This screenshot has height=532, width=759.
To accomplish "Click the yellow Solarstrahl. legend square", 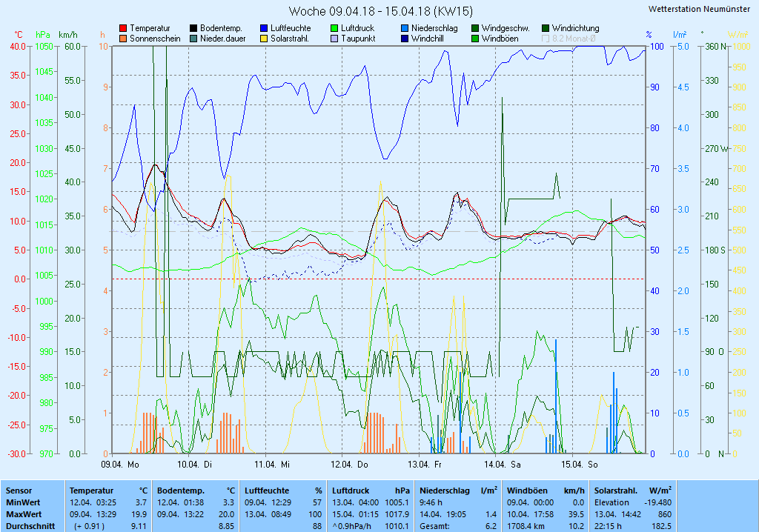I will 264,39.
